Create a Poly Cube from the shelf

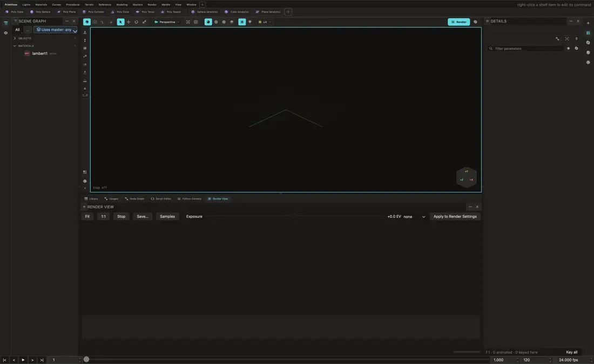(15, 12)
